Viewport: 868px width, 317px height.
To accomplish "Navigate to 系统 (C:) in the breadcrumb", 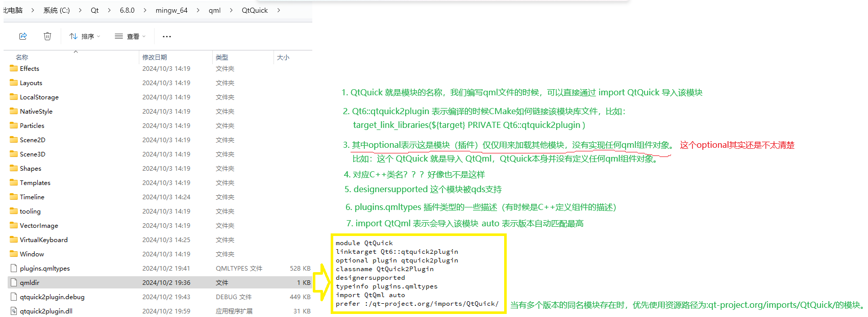I will pyautogui.click(x=57, y=10).
